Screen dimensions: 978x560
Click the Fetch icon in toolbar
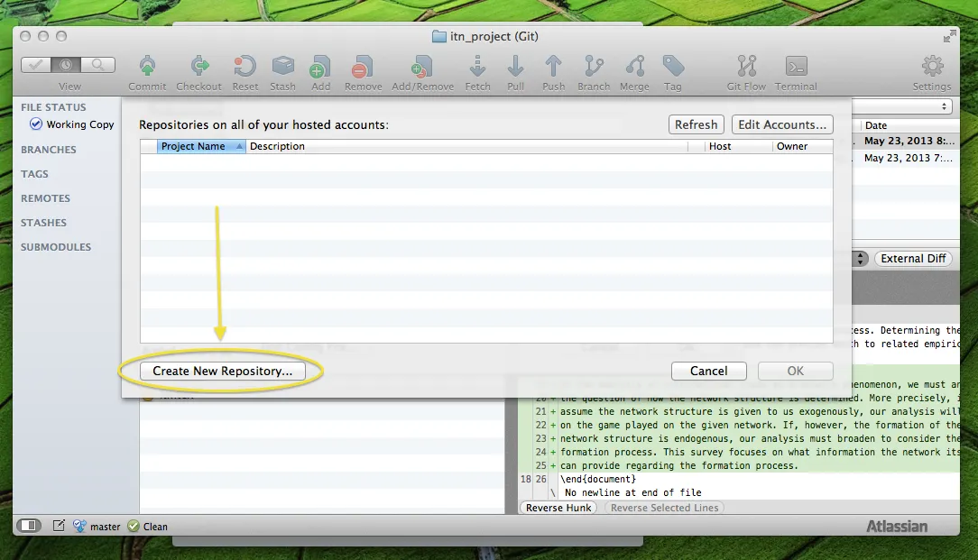click(477, 68)
